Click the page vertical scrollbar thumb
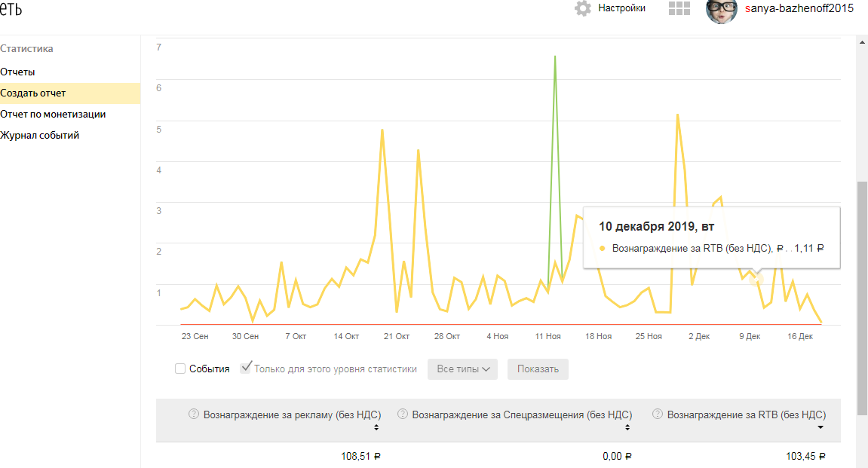Viewport: 868px width, 468px height. pyautogui.click(x=862, y=298)
